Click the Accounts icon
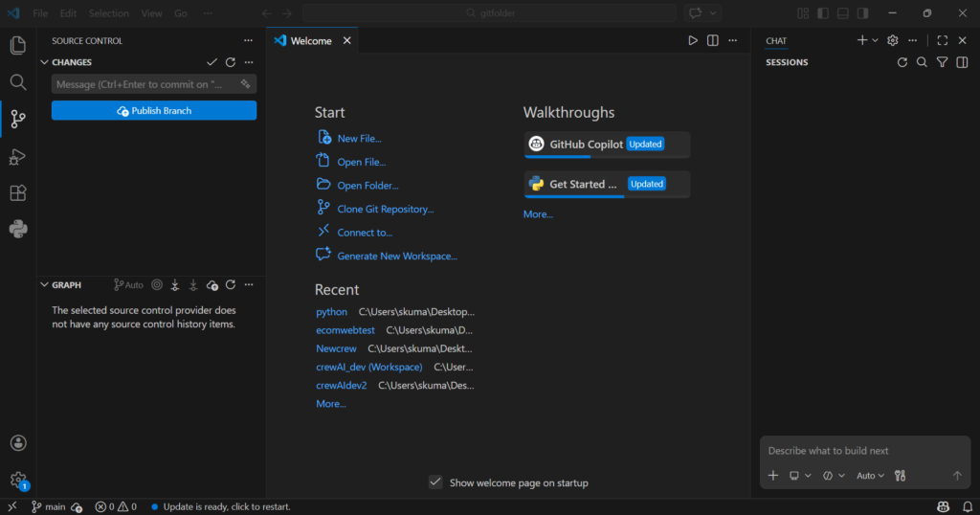This screenshot has width=980, height=515. click(x=17, y=443)
